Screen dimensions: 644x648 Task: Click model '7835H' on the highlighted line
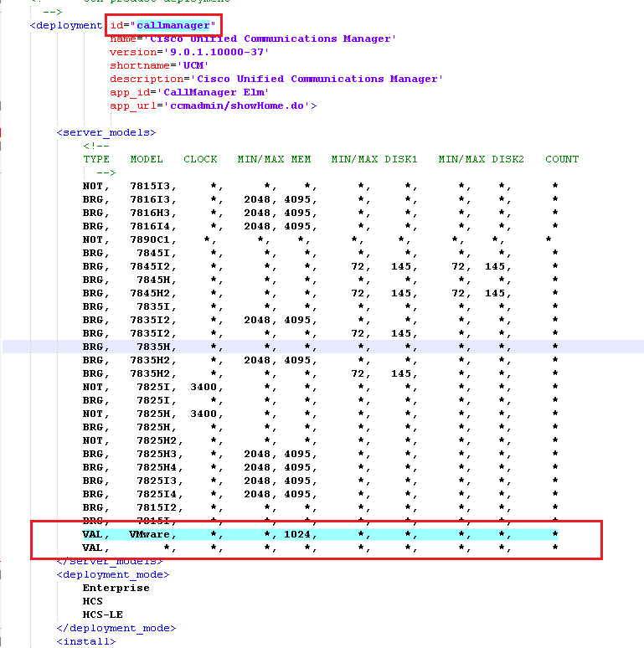coord(153,347)
